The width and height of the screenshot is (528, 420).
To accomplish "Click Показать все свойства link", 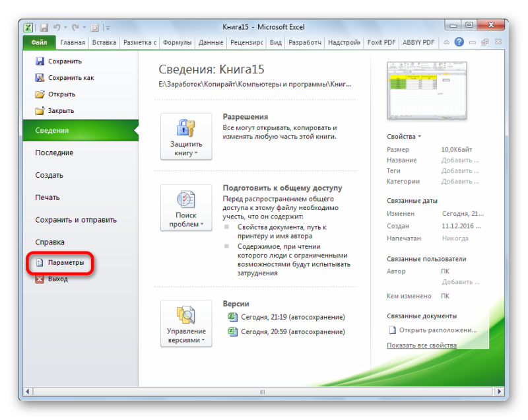I will tap(422, 345).
